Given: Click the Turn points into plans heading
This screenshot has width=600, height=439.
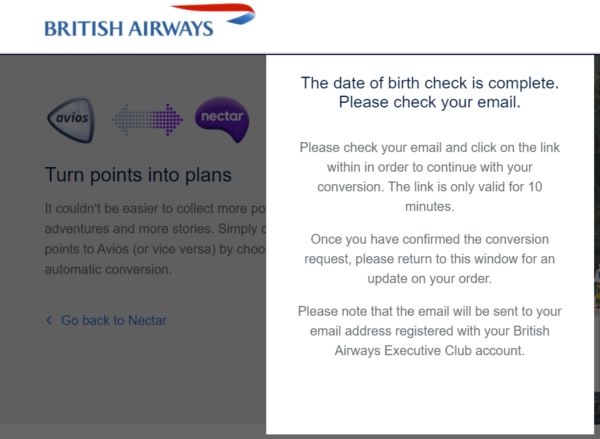Looking at the screenshot, I should point(138,175).
